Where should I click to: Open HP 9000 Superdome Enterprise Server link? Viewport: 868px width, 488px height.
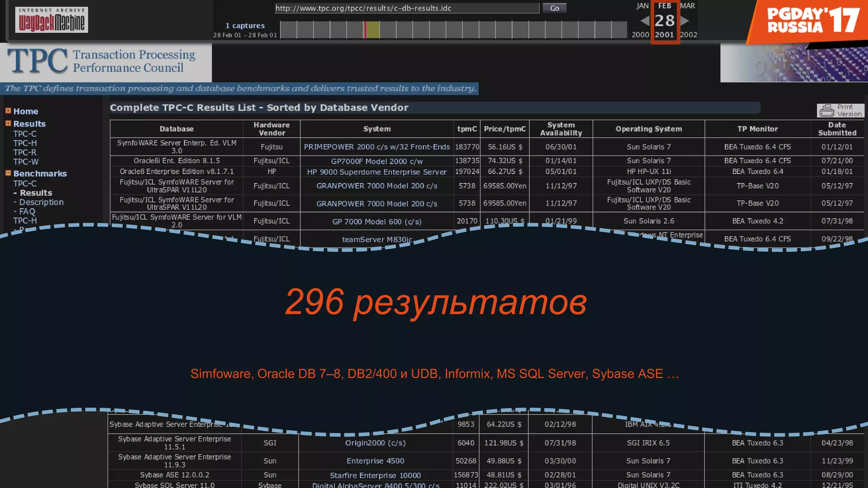point(376,172)
